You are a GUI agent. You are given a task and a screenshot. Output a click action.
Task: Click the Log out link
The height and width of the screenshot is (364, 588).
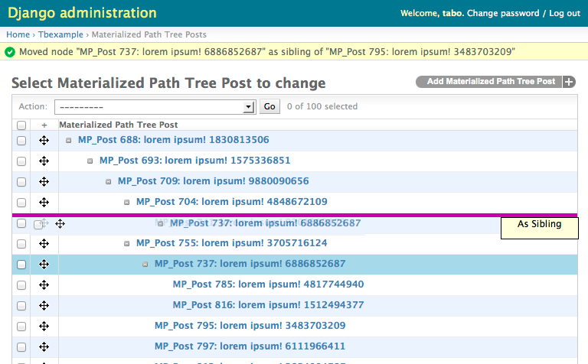pyautogui.click(x=564, y=14)
